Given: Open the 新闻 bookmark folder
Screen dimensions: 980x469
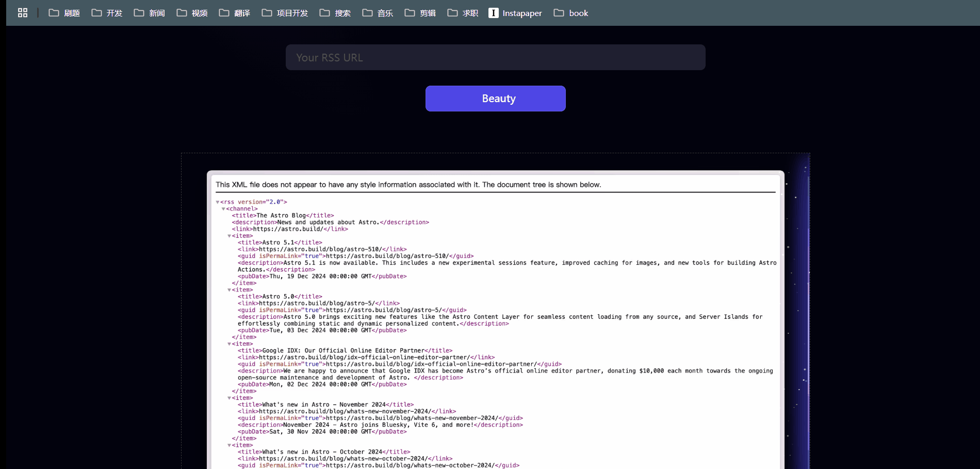Looking at the screenshot, I should pos(150,13).
